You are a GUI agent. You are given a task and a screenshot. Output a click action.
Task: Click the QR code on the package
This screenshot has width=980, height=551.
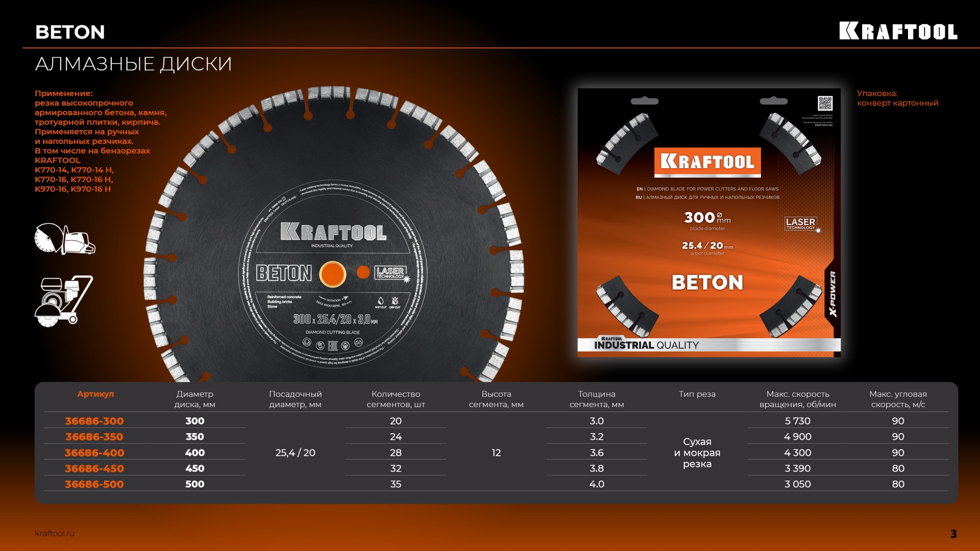(825, 104)
